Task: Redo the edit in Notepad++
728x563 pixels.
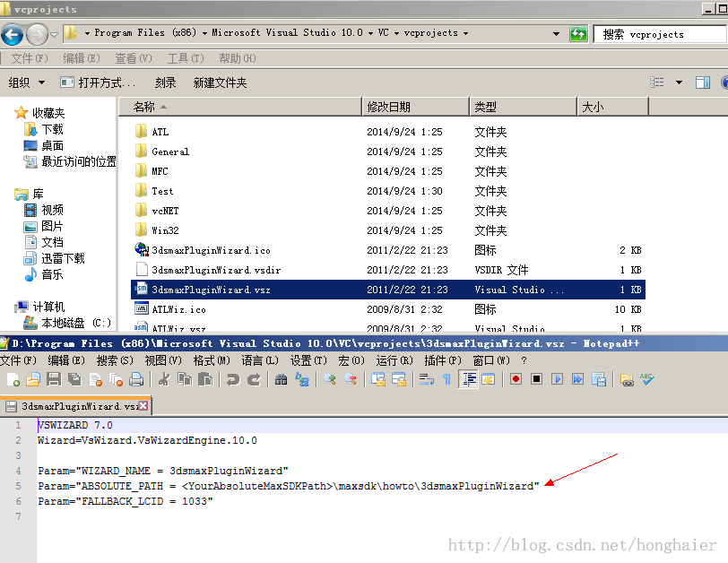Action: [x=254, y=379]
